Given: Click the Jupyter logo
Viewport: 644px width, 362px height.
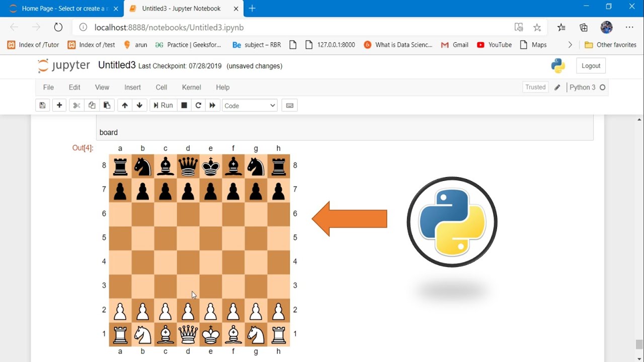Looking at the screenshot, I should pos(63,65).
